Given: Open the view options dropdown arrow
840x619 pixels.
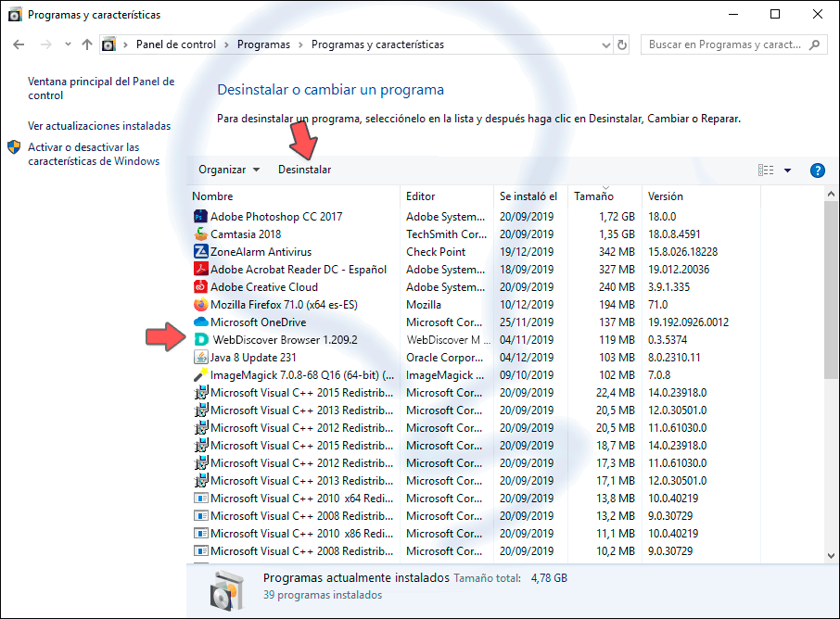Looking at the screenshot, I should pyautogui.click(x=787, y=171).
